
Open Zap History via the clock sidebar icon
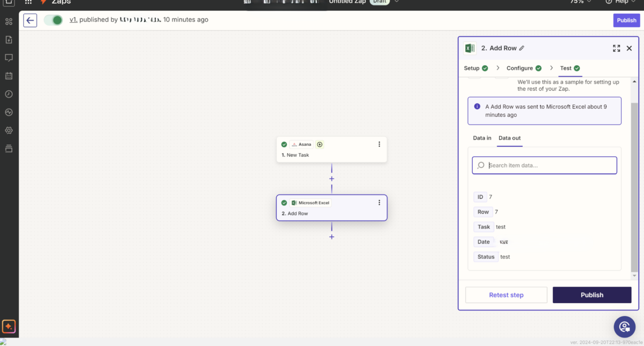[9, 94]
